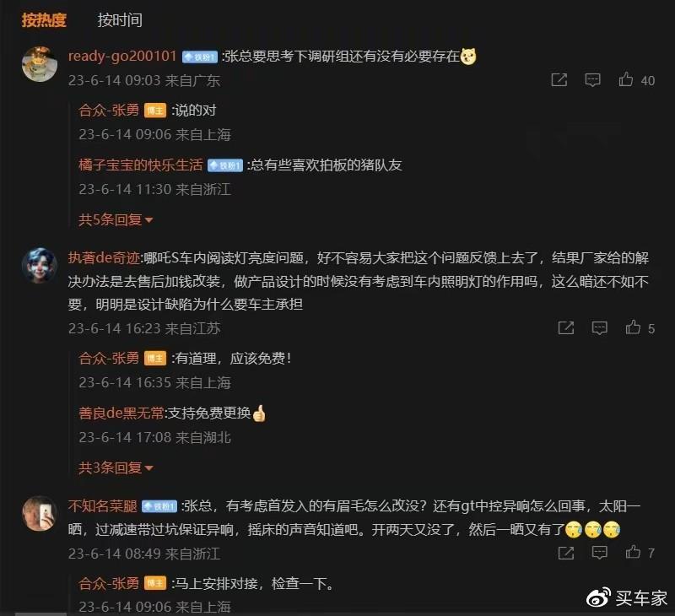675x616 pixels.
Task: Forward 执著de奇迹's comment with share icon
Action: [x=565, y=328]
